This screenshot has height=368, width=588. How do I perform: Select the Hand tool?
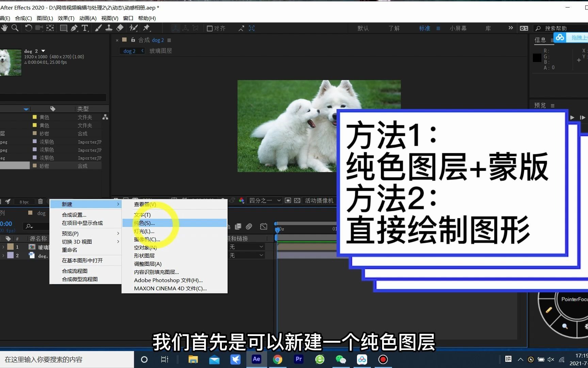(4, 28)
